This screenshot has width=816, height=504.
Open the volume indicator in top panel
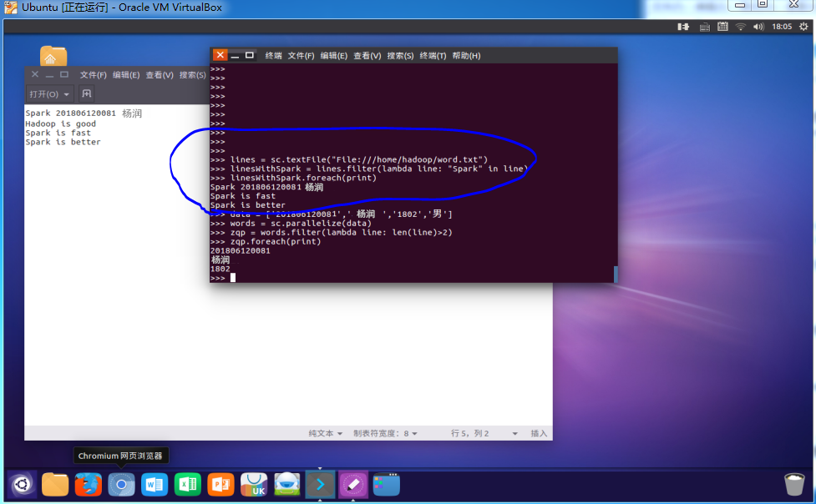758,27
